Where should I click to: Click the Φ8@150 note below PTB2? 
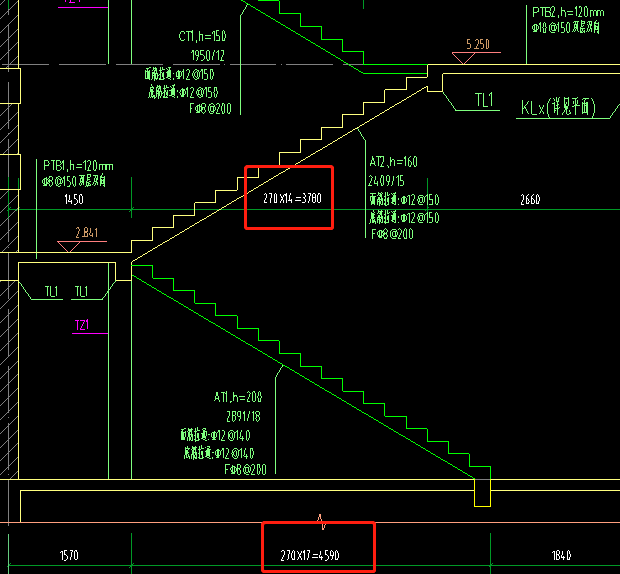pyautogui.click(x=565, y=28)
